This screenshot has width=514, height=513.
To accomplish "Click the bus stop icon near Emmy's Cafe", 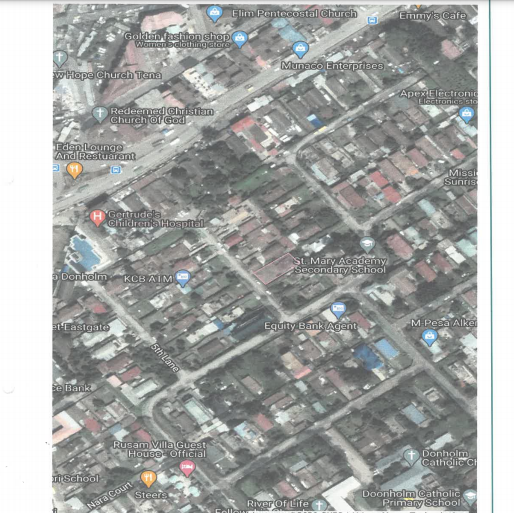I will [x=372, y=20].
